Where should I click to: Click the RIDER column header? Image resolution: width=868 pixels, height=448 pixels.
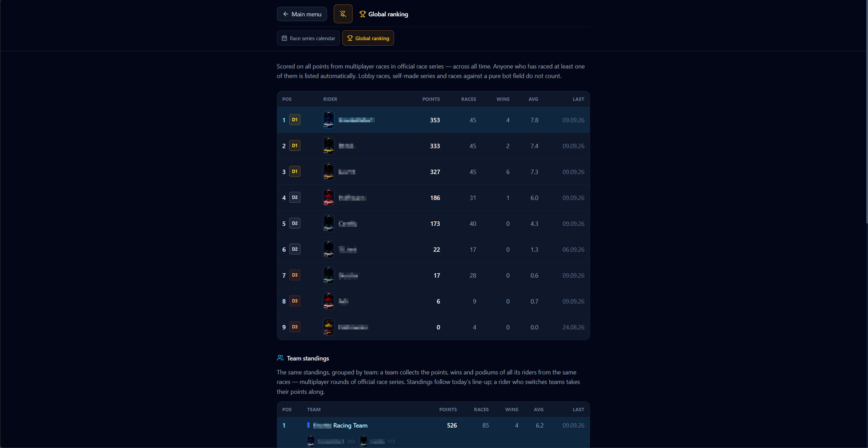(330, 99)
